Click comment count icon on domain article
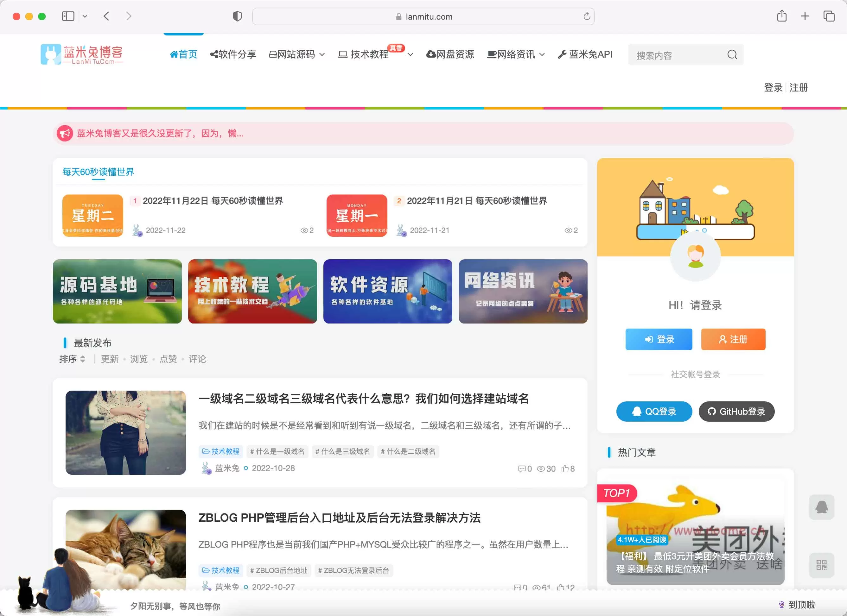This screenshot has height=616, width=847. pos(522,468)
